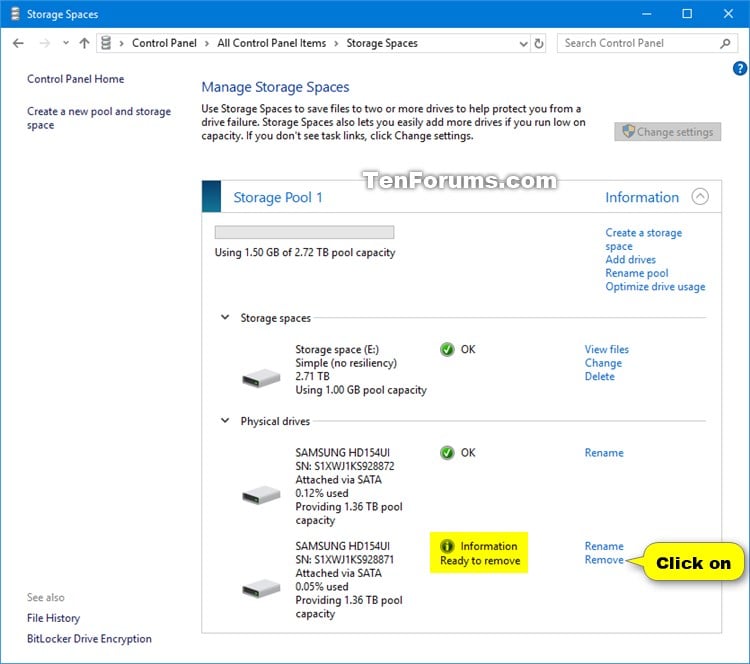Screen dimensions: 750x664
Task: Click the search magnifier icon
Action: [725, 44]
